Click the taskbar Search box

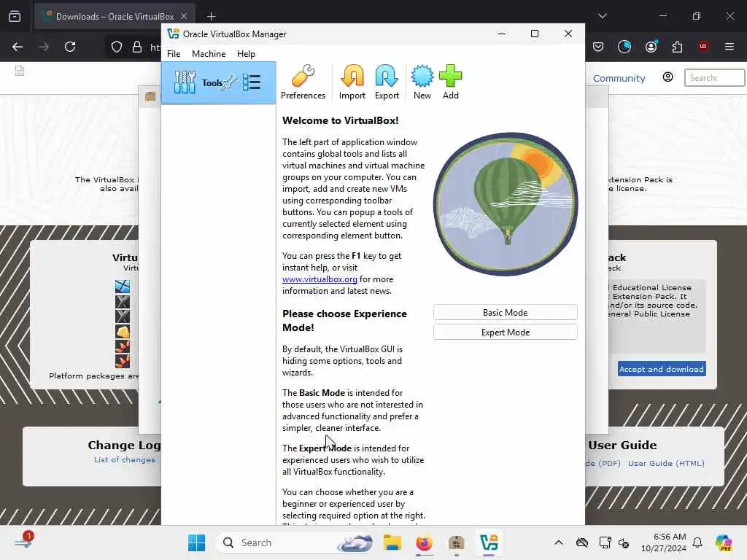295,542
